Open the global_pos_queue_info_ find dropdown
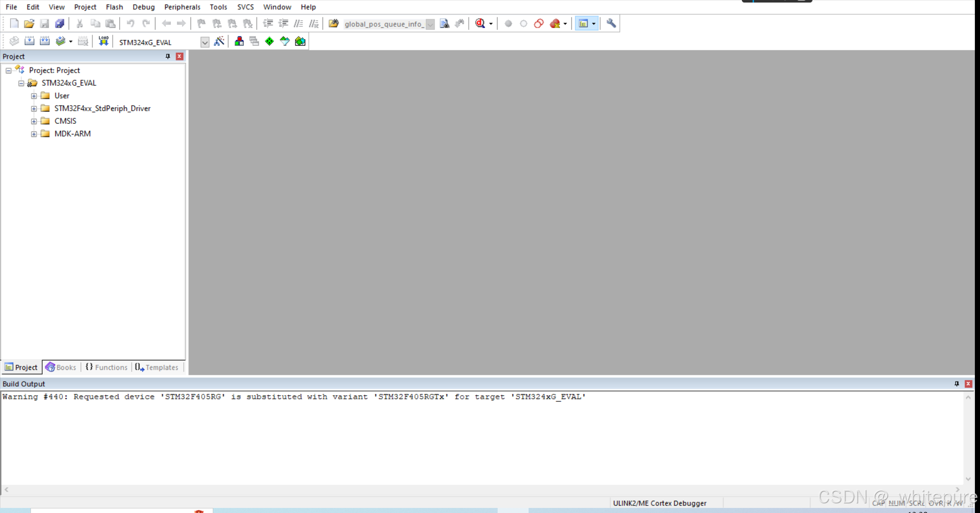The height and width of the screenshot is (513, 980). coord(430,24)
